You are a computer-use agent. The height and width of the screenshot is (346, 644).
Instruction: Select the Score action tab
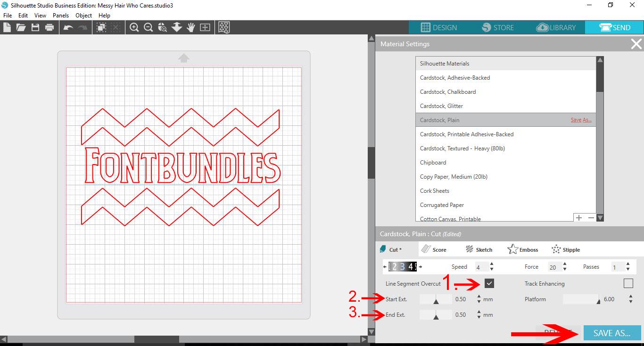pyautogui.click(x=434, y=249)
